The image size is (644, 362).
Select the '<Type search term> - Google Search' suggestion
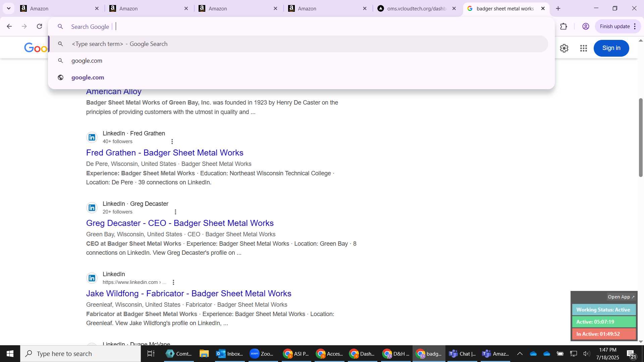point(299,44)
